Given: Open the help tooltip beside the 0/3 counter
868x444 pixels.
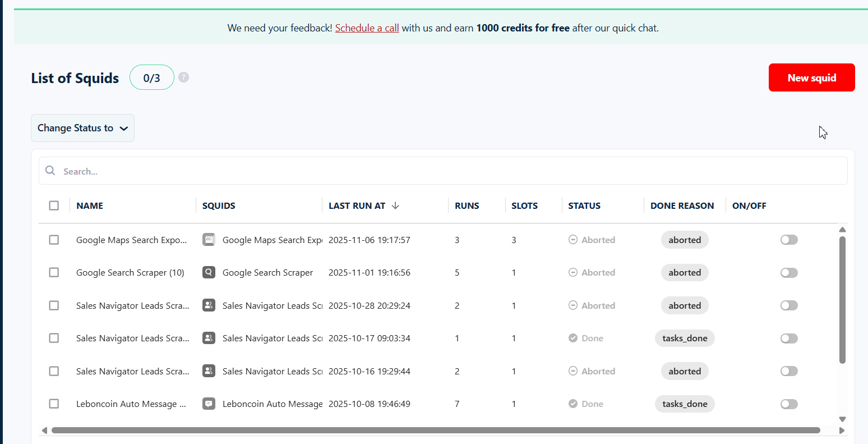Looking at the screenshot, I should pyautogui.click(x=183, y=77).
